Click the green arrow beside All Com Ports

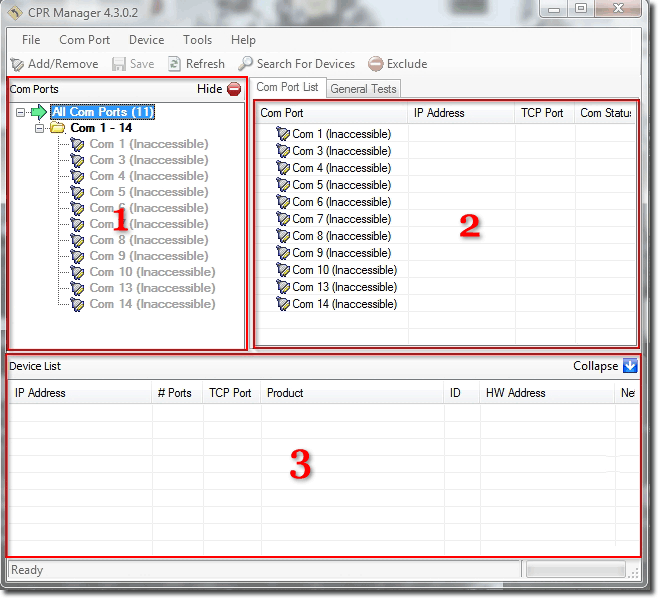39,112
